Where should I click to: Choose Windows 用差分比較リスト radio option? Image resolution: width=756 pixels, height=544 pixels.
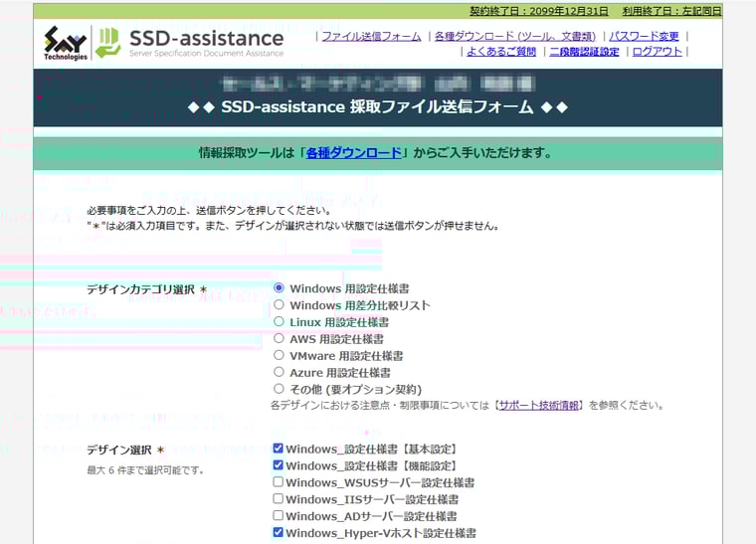(280, 305)
